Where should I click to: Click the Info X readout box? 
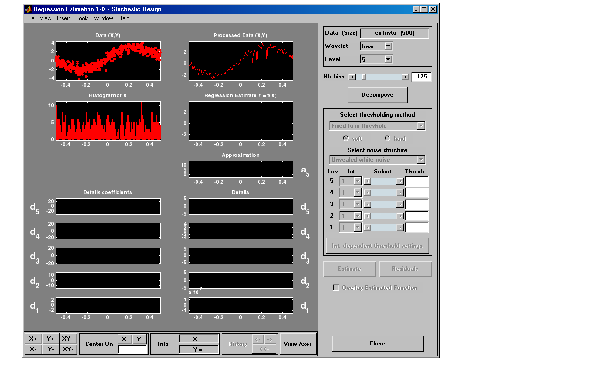coord(199,339)
